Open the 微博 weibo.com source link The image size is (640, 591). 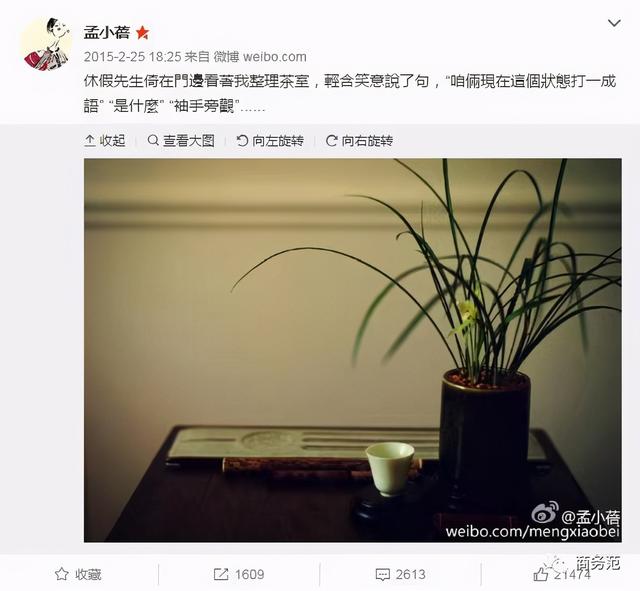(x=260, y=57)
